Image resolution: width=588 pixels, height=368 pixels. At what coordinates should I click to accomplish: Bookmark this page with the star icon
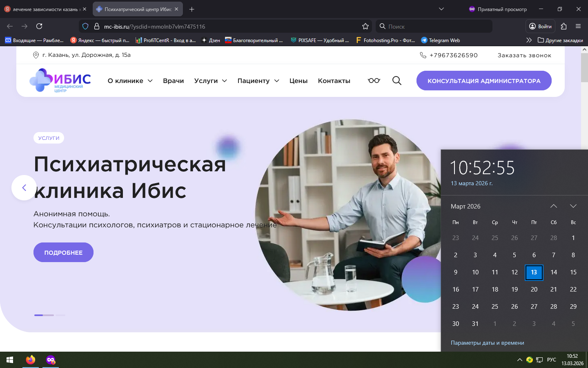click(365, 26)
